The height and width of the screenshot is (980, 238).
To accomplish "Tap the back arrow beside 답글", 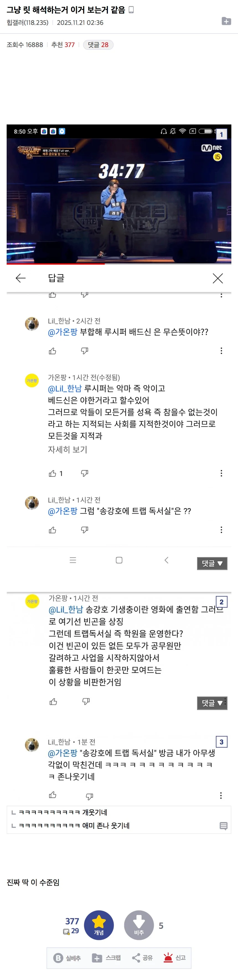I will (20, 278).
